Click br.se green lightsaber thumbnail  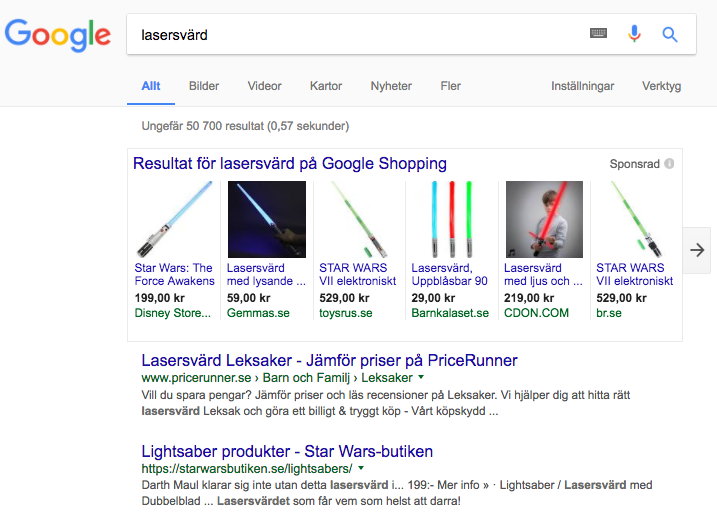637,219
